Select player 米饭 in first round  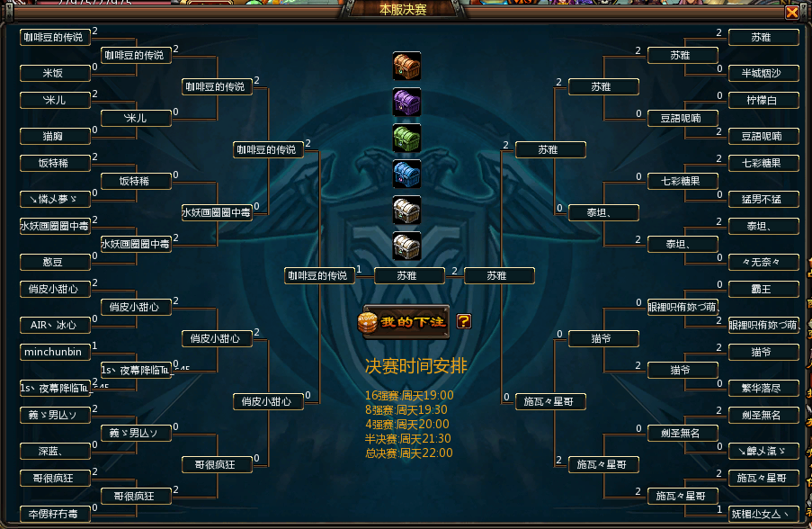pyautogui.click(x=55, y=73)
